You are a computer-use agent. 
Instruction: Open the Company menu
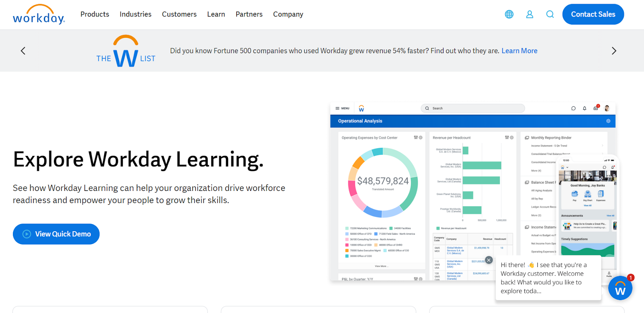(x=288, y=15)
